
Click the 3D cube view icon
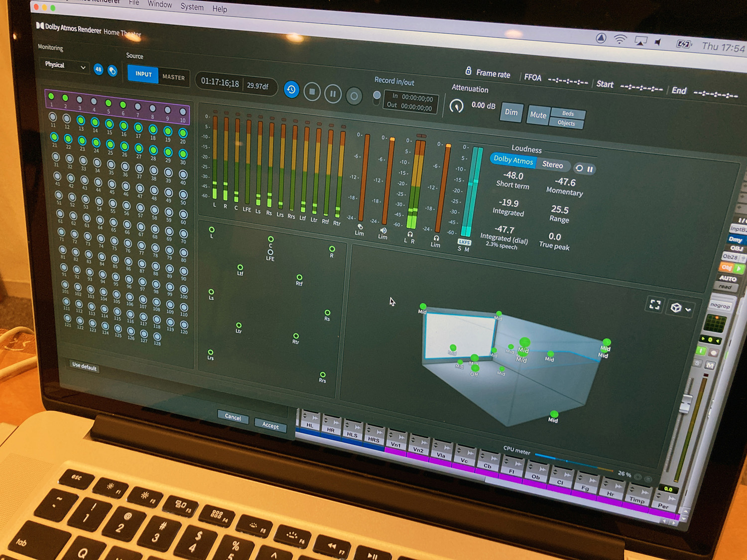[676, 308]
